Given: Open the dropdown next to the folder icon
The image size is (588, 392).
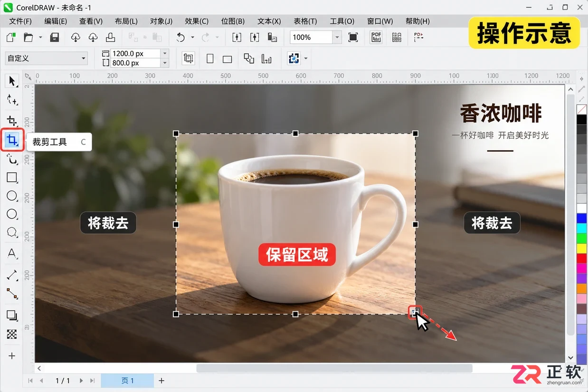Looking at the screenshot, I should 40,37.
